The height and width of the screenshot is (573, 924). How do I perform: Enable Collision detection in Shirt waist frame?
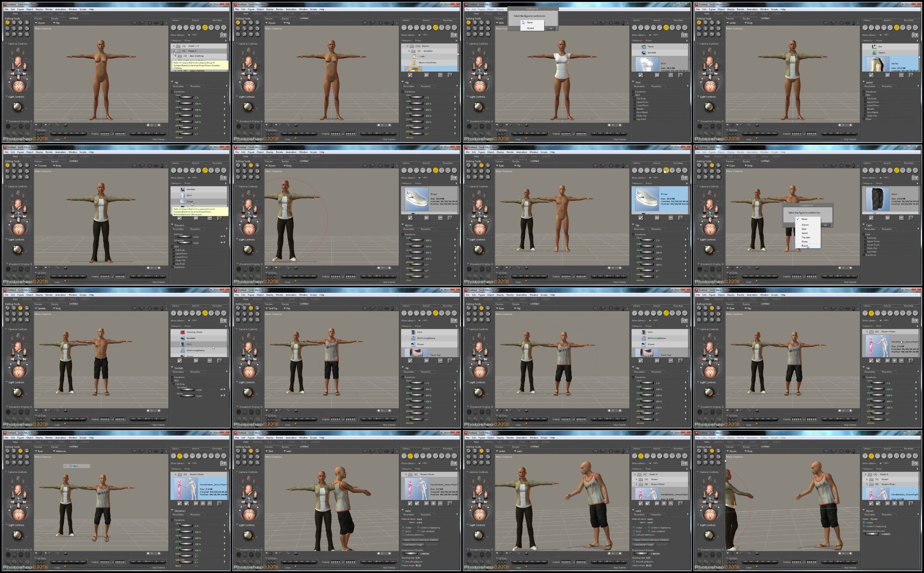403,535
